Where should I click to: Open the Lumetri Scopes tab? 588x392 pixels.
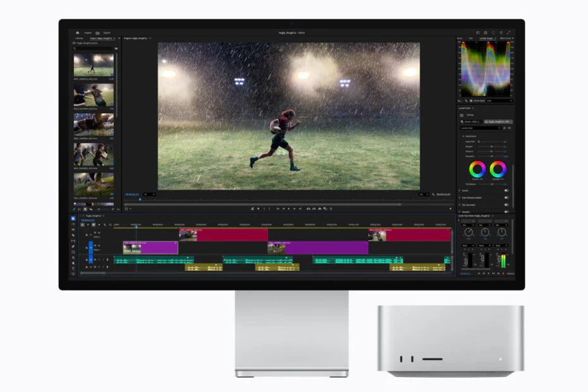pos(486,39)
